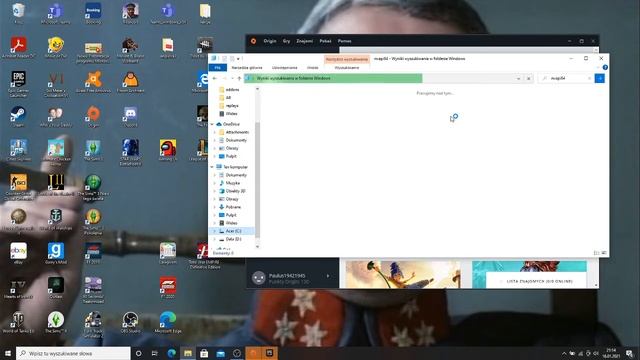Viewport: 640px width, 360px height.
Task: Run search with blue arrow button
Action: (600, 78)
